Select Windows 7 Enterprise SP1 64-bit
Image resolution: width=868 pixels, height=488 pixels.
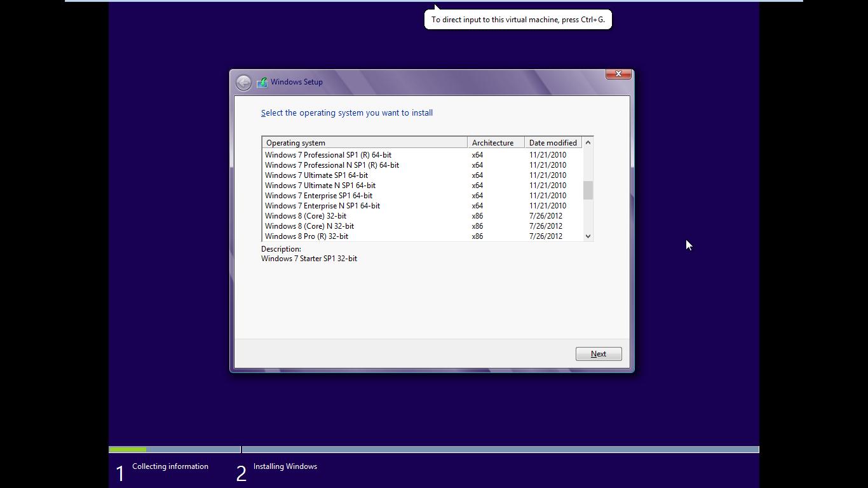pyautogui.click(x=422, y=196)
